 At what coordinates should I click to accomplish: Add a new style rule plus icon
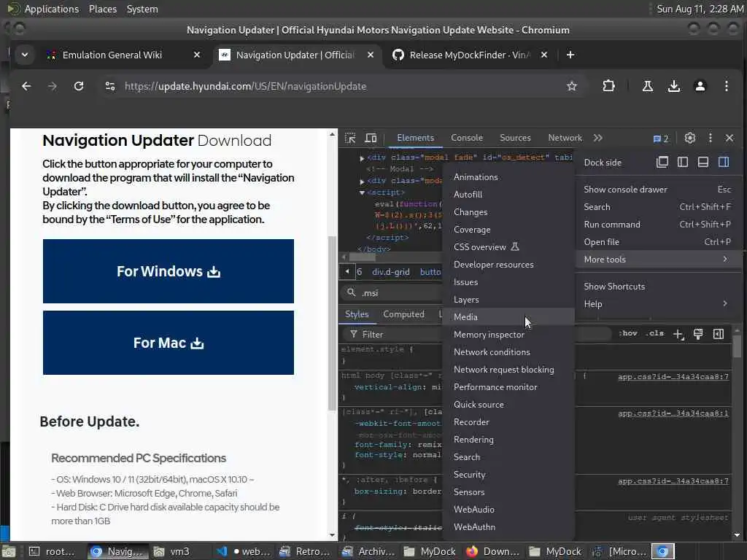678,334
